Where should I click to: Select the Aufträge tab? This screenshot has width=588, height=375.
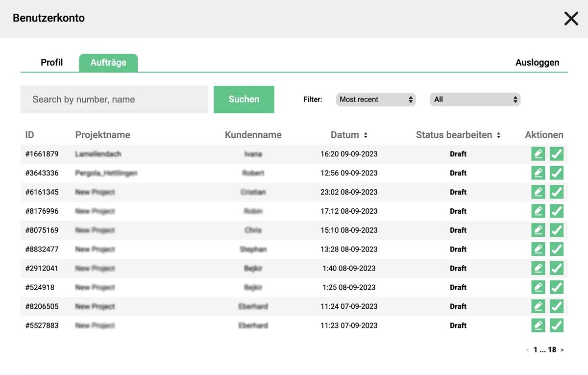pos(108,63)
